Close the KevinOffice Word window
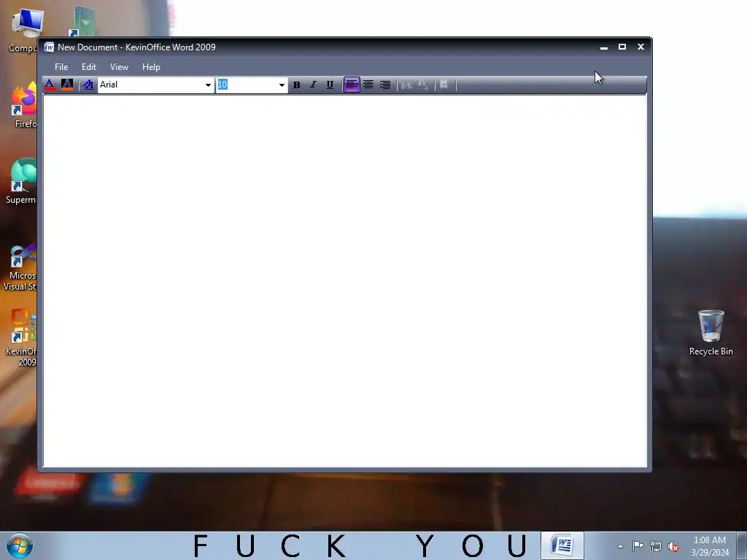The image size is (747, 560). click(640, 47)
